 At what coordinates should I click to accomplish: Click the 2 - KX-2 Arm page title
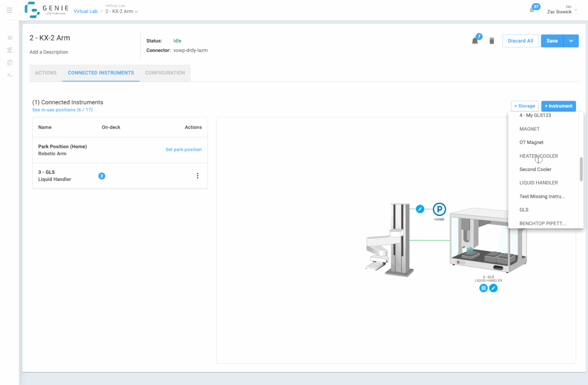click(49, 38)
